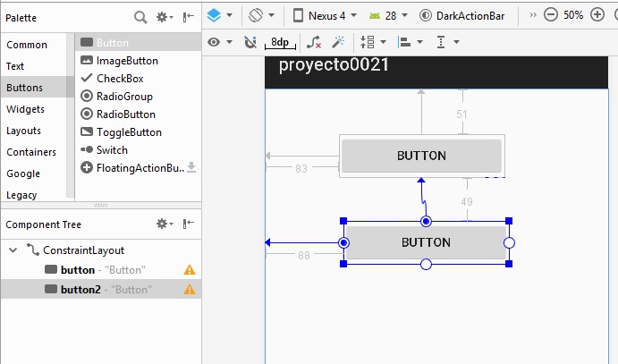Screen dimensions: 618x364
Task: Click the top constraint anchor of selected button
Action: pyautogui.click(x=426, y=221)
